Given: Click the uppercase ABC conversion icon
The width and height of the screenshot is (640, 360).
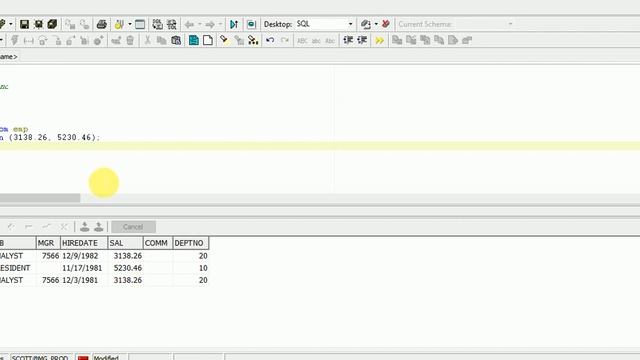Looking at the screenshot, I should pos(302,40).
